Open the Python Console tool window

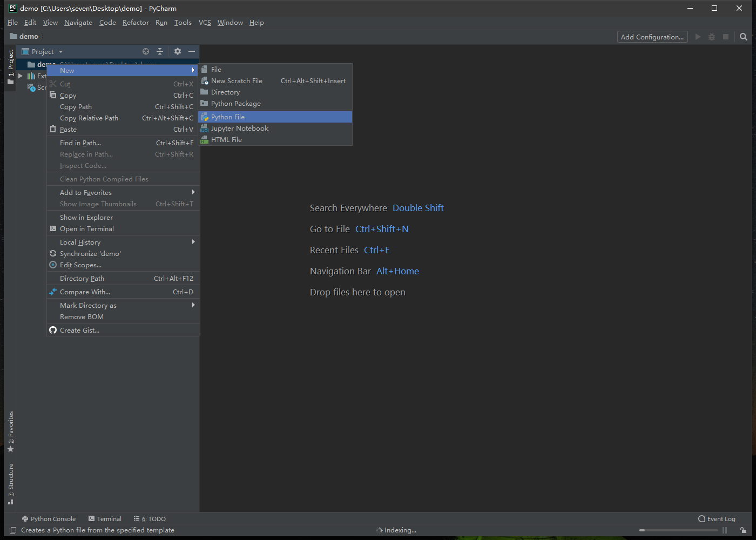click(49, 519)
